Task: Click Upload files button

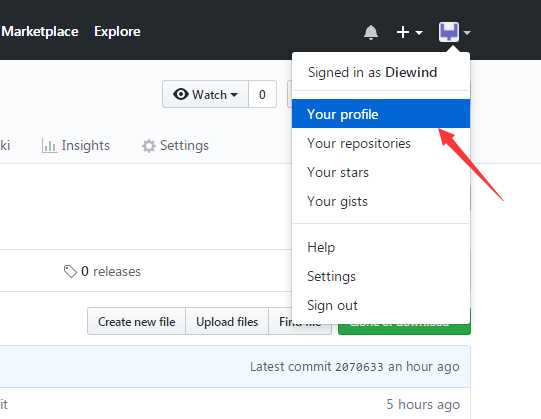Action: coord(227,322)
